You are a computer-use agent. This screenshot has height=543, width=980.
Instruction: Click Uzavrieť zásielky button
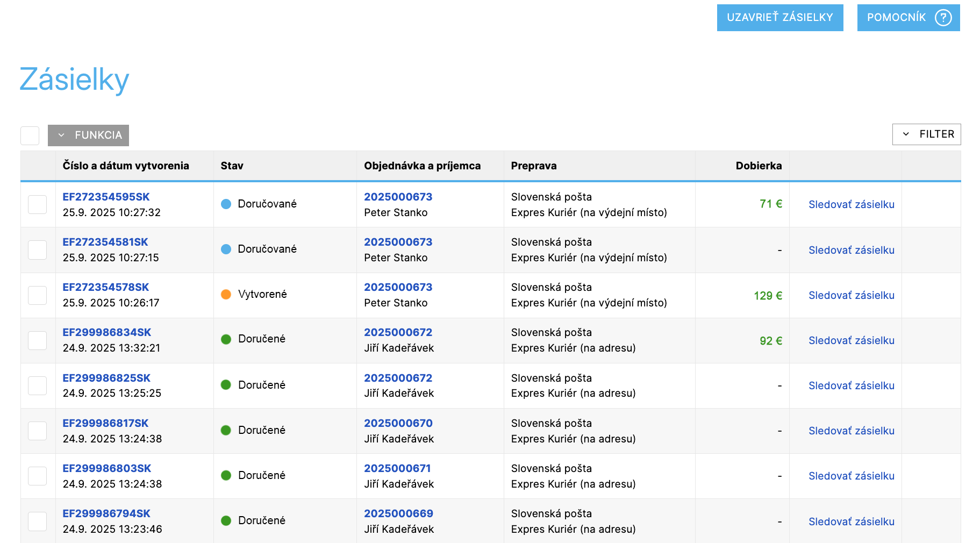click(x=780, y=18)
